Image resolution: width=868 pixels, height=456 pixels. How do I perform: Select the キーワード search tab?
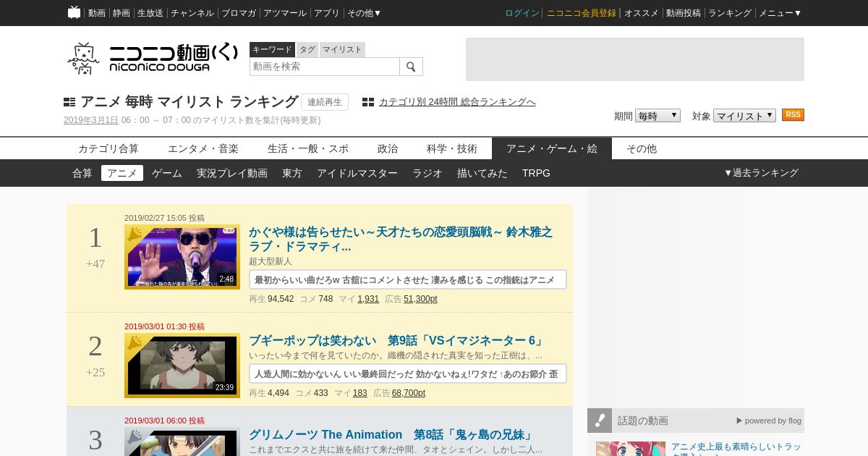click(272, 49)
